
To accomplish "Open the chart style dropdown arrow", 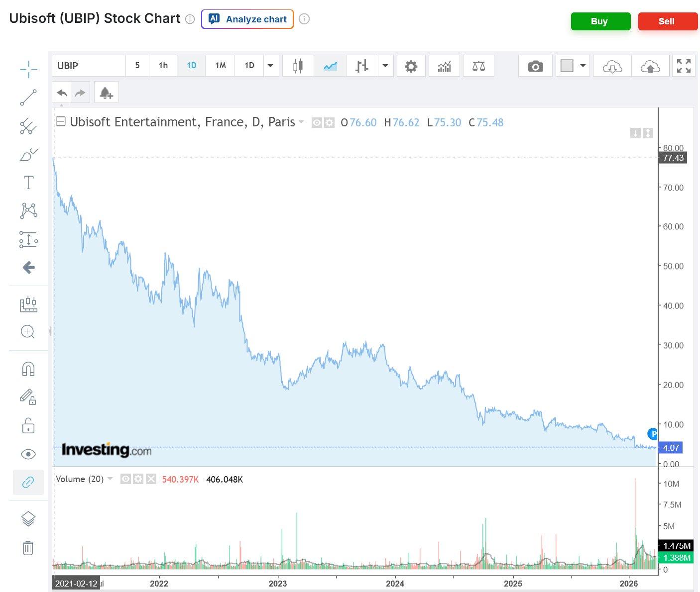I will pos(385,66).
